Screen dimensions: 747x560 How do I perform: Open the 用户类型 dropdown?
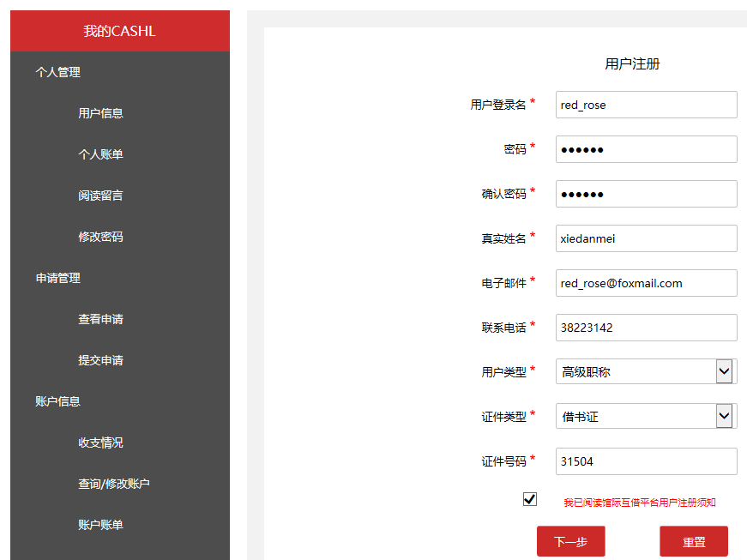coord(646,371)
